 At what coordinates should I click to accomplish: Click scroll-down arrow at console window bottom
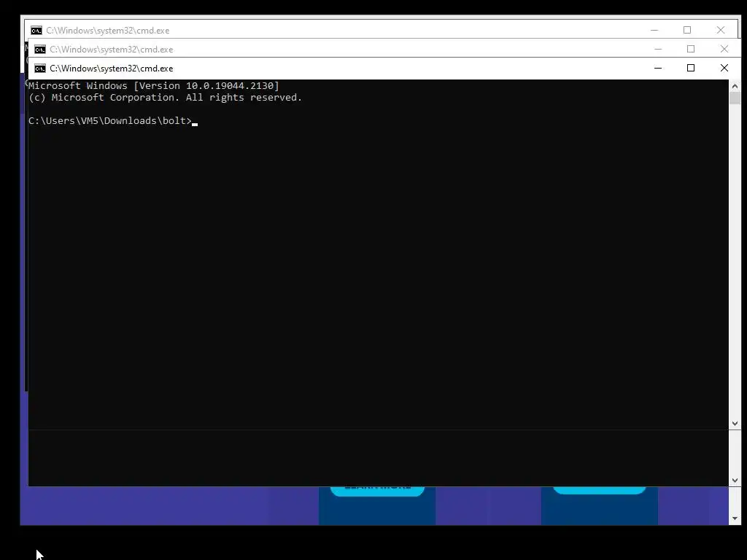point(735,481)
